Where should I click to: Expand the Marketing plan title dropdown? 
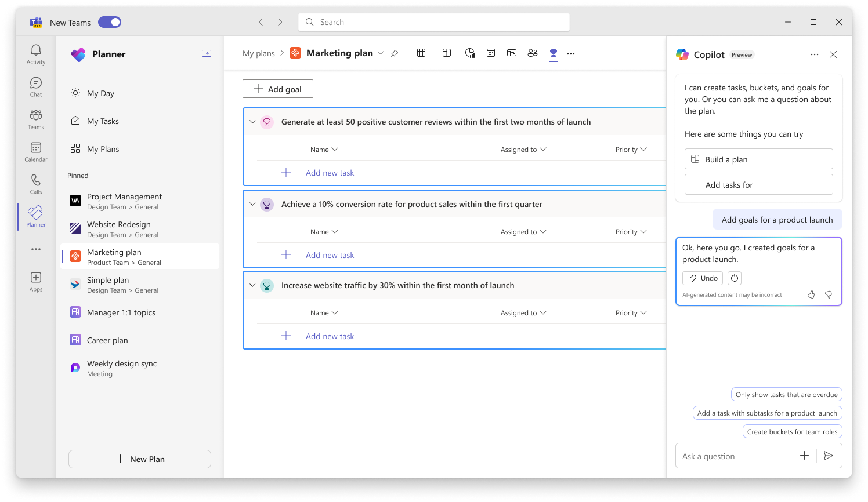(x=381, y=53)
